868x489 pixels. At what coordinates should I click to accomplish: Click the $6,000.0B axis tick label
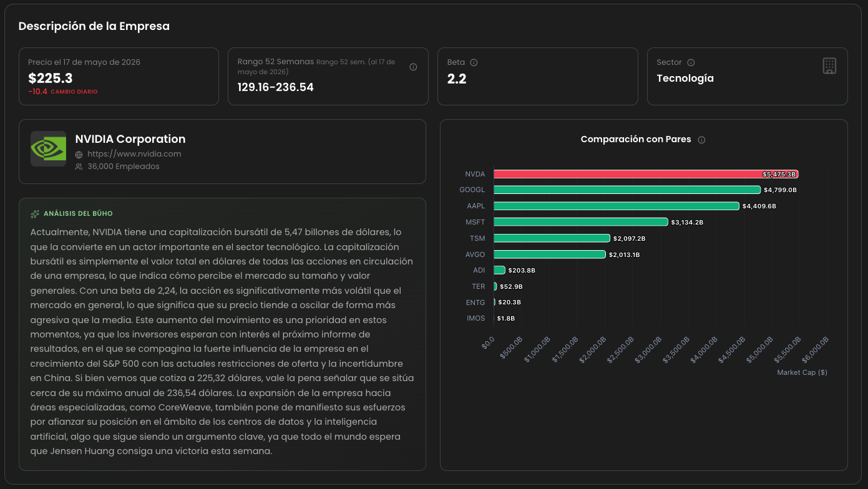click(816, 349)
